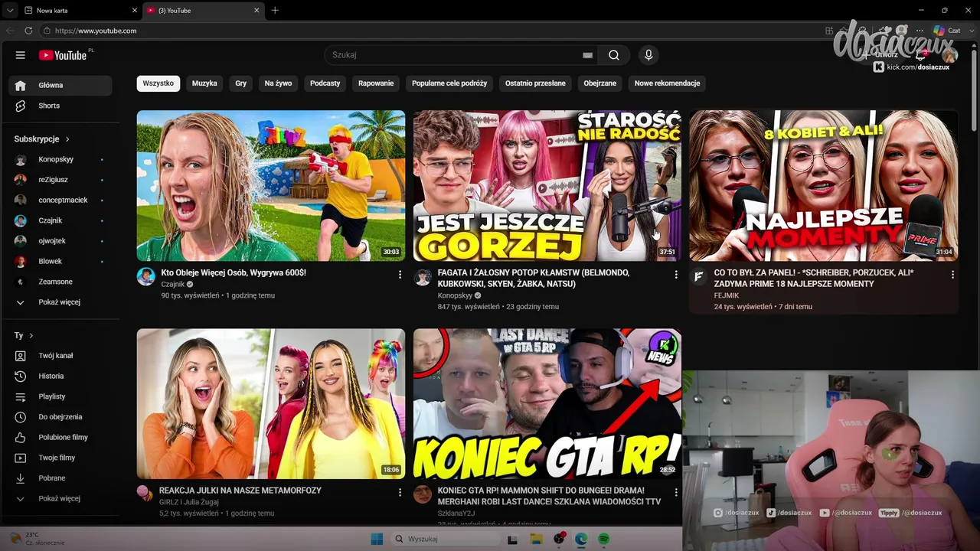Open Shorts in the sidebar
Image resolution: width=980 pixels, height=551 pixels.
[x=60, y=106]
